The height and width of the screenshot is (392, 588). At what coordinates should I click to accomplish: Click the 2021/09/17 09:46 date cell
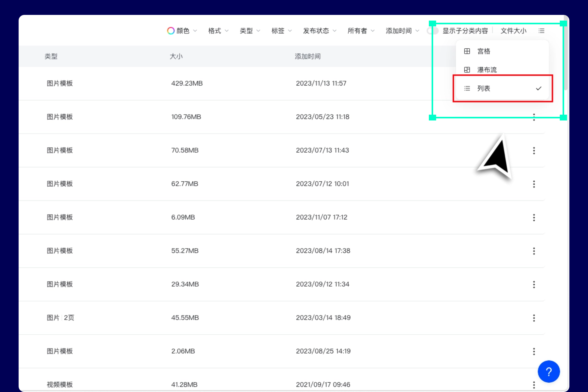coord(323,385)
